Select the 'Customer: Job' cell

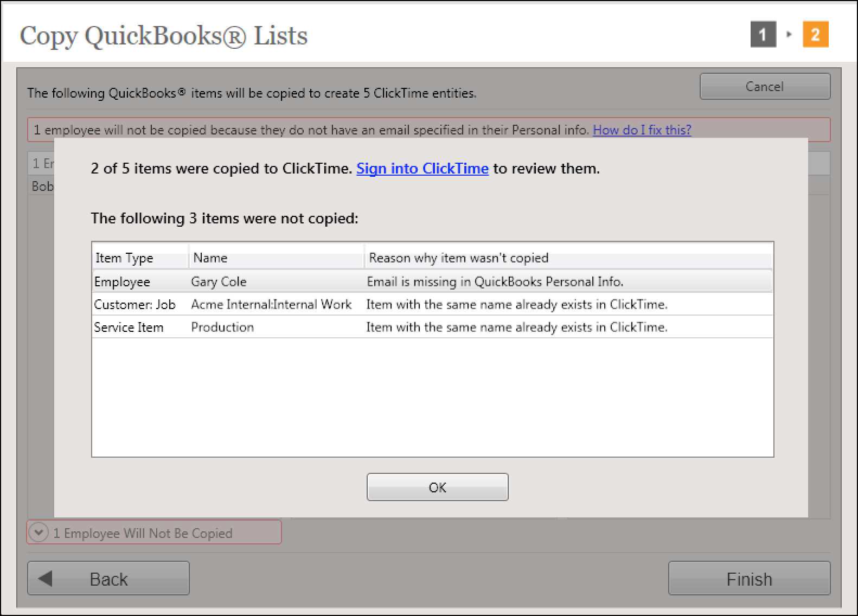pyautogui.click(x=135, y=305)
